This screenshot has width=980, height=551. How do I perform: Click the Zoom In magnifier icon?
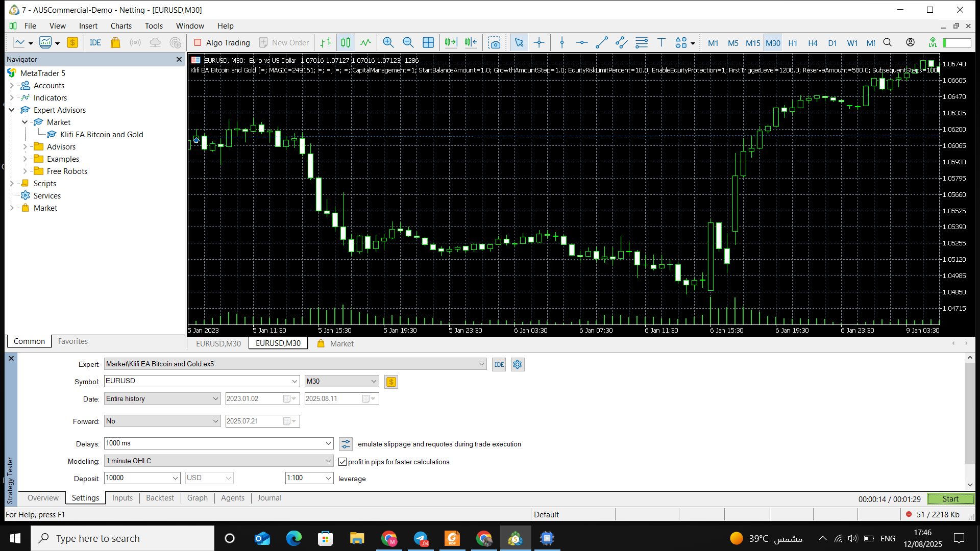click(x=388, y=42)
